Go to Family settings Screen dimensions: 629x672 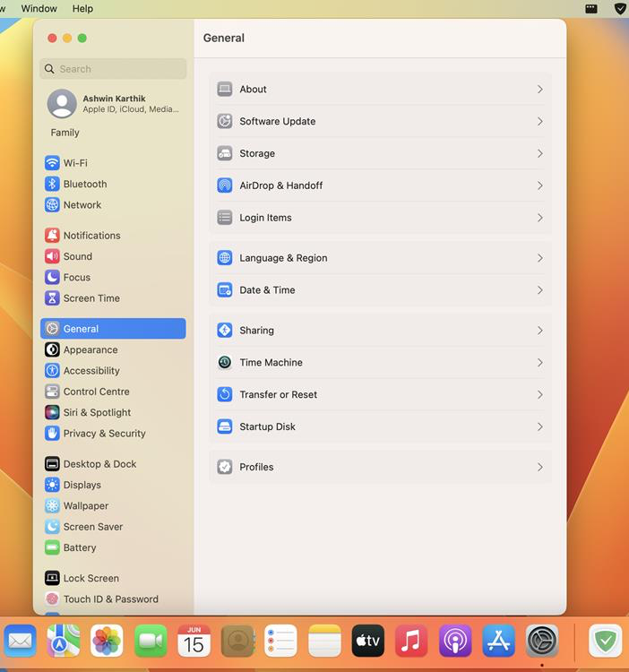65,133
